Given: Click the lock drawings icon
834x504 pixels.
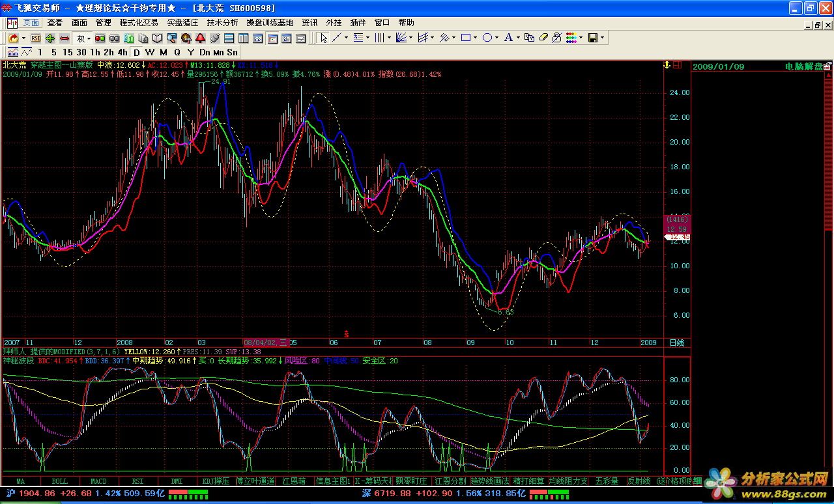Looking at the screenshot, I should (x=557, y=38).
